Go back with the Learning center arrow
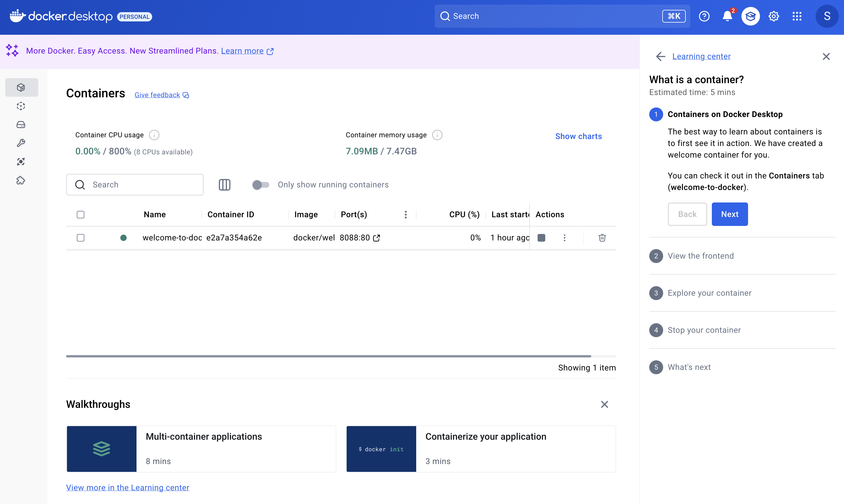844x504 pixels. 661,56
